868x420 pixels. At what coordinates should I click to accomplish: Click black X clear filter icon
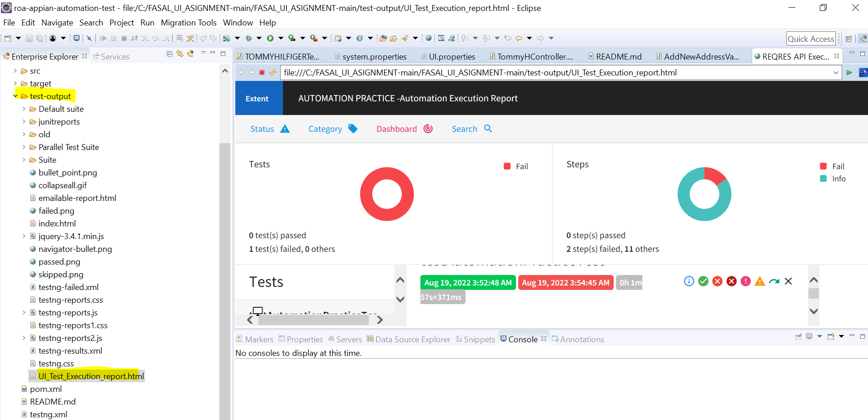(788, 281)
